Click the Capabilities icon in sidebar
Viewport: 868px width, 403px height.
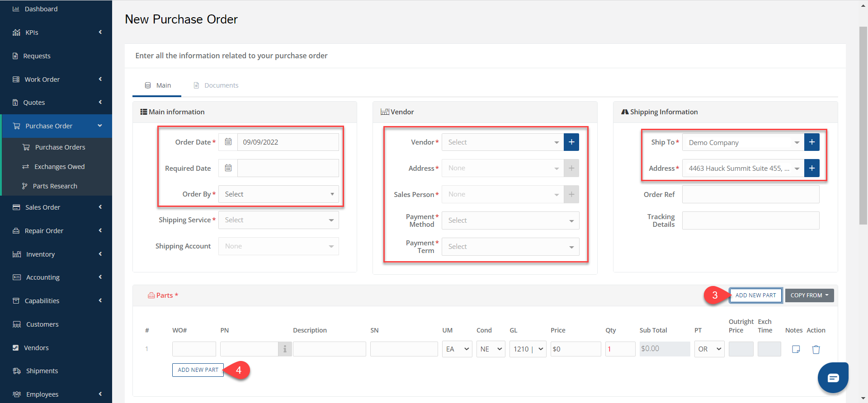(16, 301)
